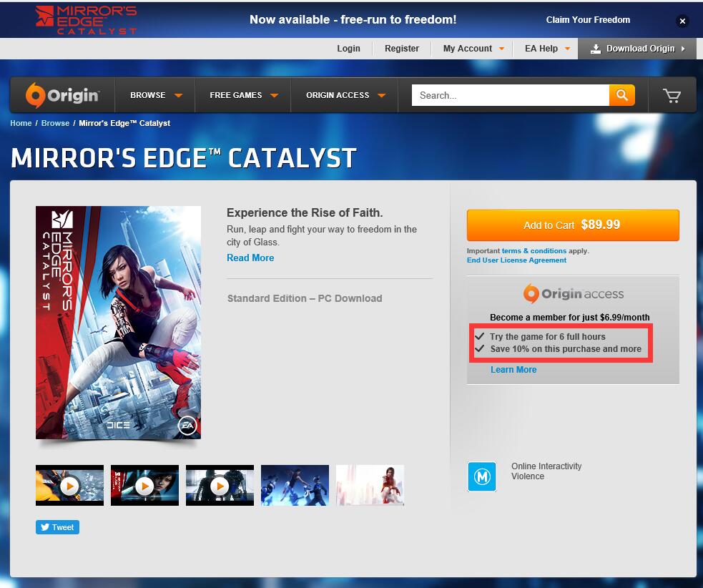Open the End User License Agreement link
The width and height of the screenshot is (703, 588).
516,260
